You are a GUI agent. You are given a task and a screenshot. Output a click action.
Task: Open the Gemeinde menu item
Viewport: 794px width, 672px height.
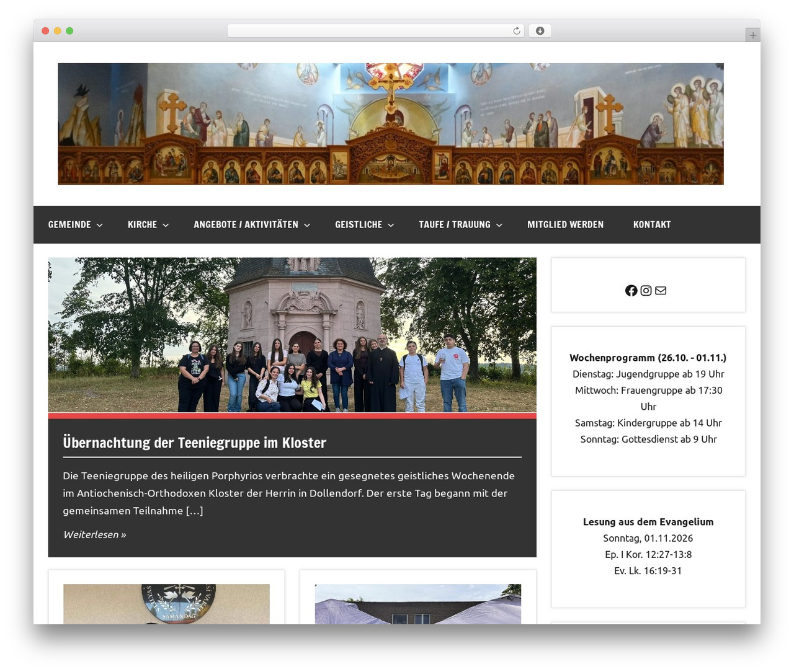coord(69,224)
